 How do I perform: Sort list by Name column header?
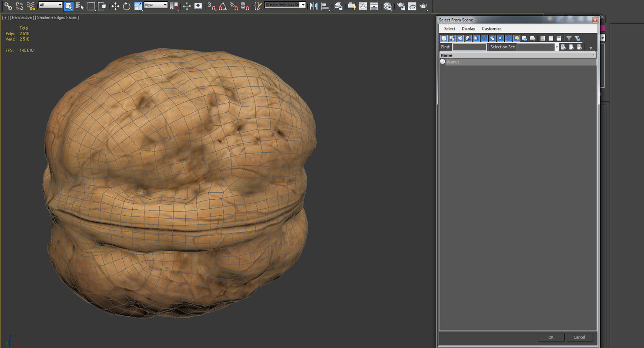click(x=517, y=55)
